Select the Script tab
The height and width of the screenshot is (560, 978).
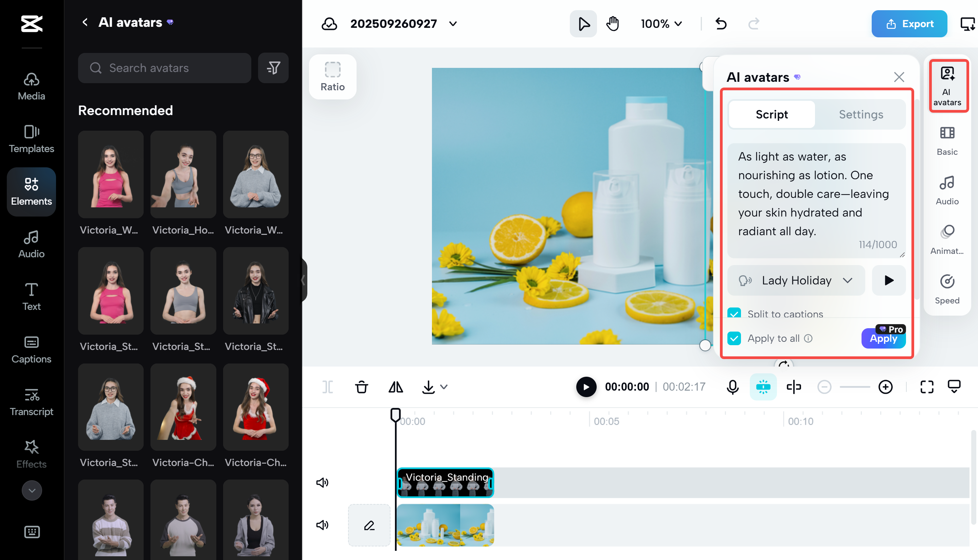771,114
